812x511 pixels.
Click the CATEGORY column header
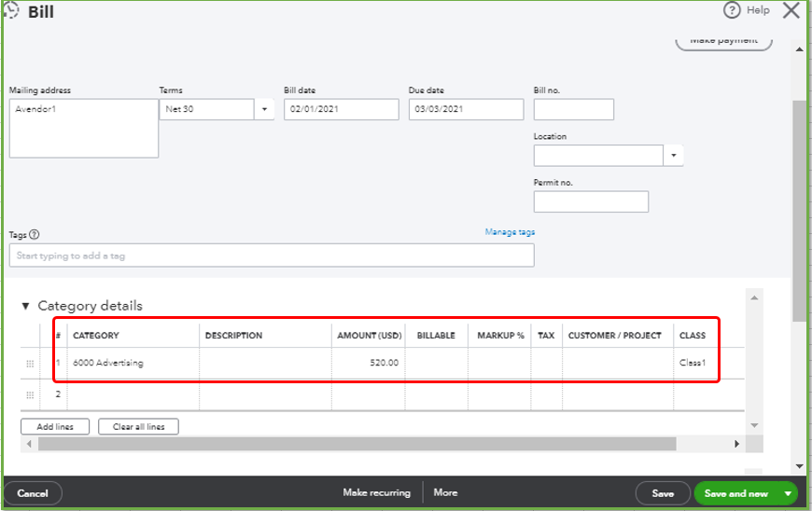(x=96, y=336)
